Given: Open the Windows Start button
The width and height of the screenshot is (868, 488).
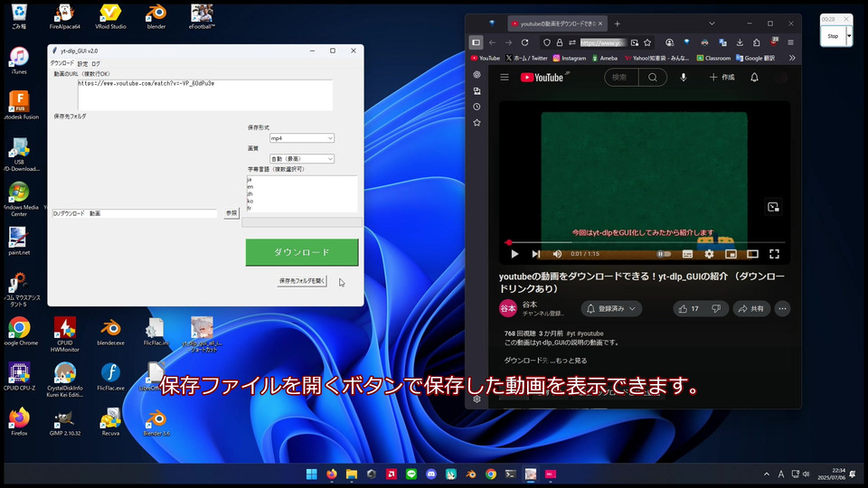Looking at the screenshot, I should (312, 474).
